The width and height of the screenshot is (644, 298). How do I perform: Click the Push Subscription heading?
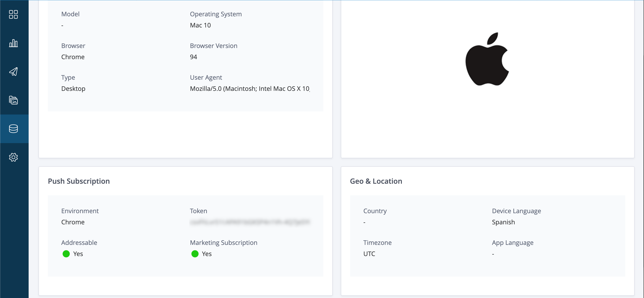coord(79,181)
